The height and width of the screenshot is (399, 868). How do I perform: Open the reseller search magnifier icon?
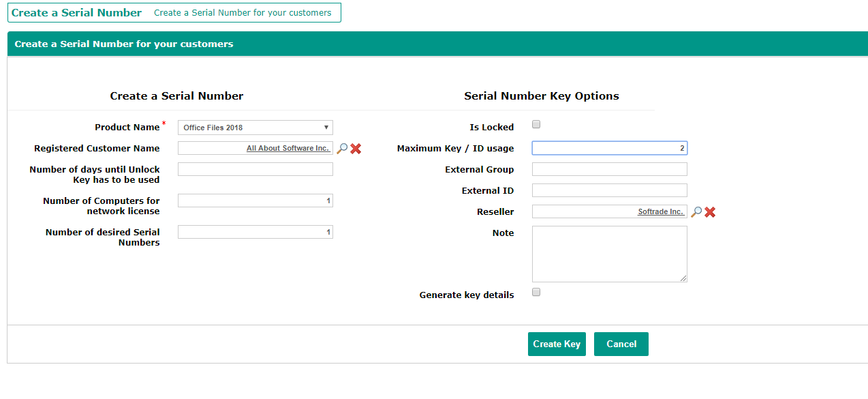tap(696, 211)
